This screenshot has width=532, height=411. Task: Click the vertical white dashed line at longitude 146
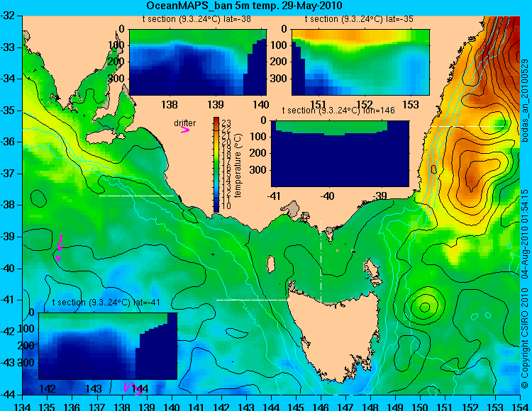[x=321, y=262]
